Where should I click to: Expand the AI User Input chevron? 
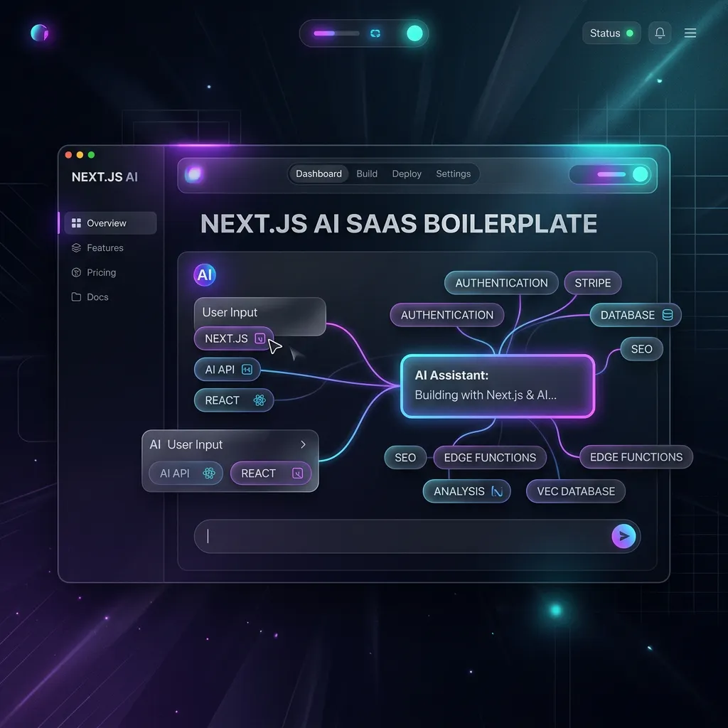pyautogui.click(x=303, y=444)
